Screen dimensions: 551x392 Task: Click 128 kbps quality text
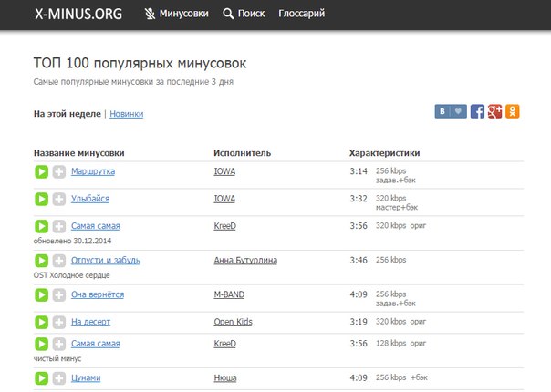[391, 343]
